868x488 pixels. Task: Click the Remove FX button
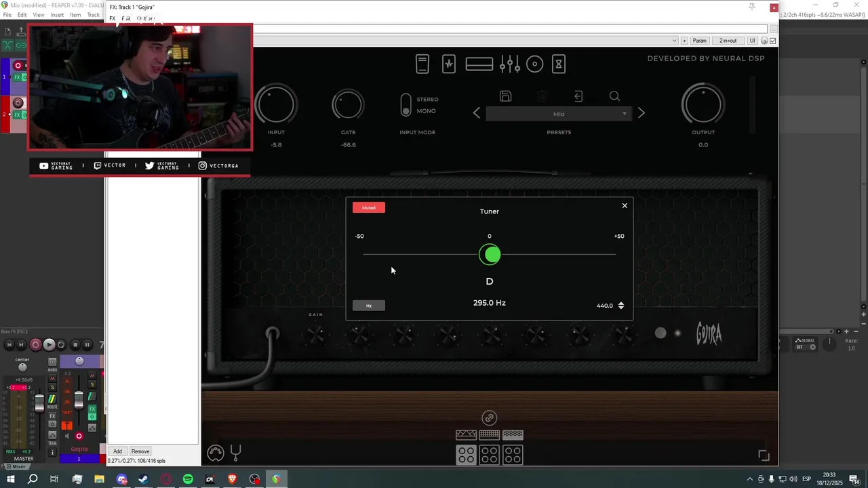click(x=140, y=451)
